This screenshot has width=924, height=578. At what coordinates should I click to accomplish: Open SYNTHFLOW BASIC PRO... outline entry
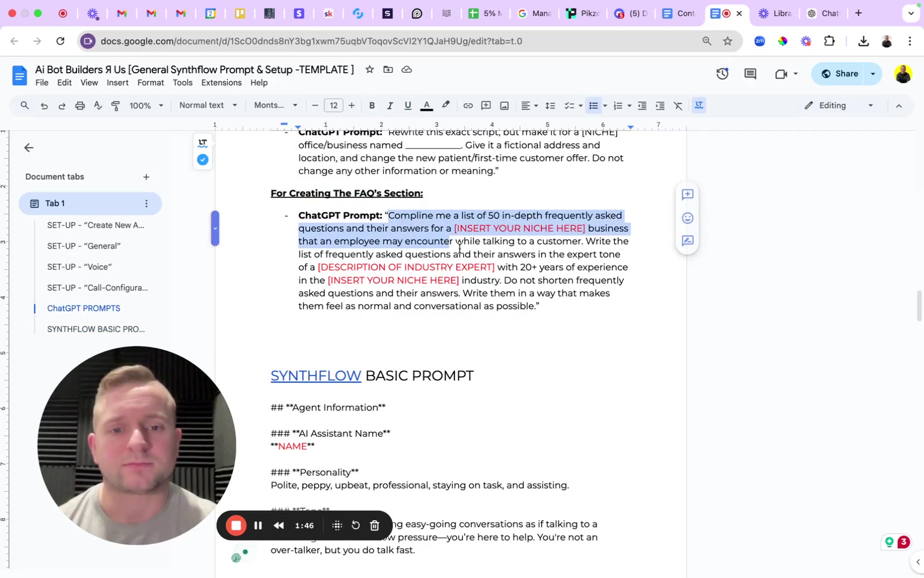coord(96,329)
